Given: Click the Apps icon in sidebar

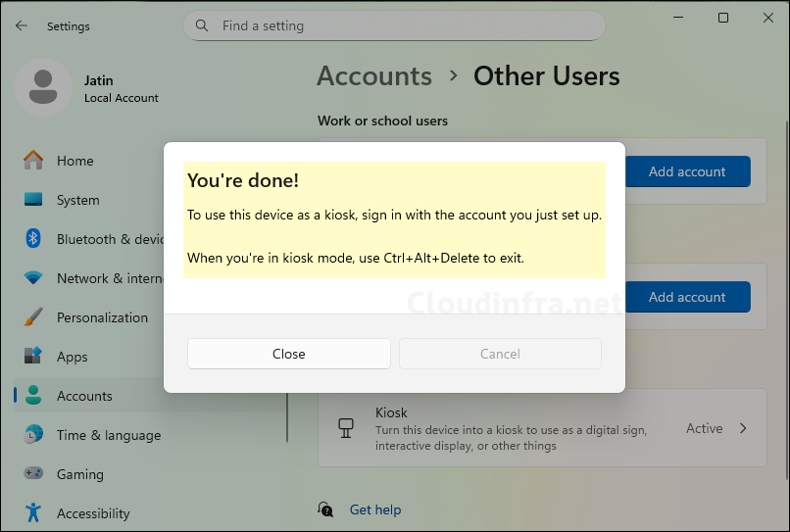Looking at the screenshot, I should pyautogui.click(x=33, y=357).
